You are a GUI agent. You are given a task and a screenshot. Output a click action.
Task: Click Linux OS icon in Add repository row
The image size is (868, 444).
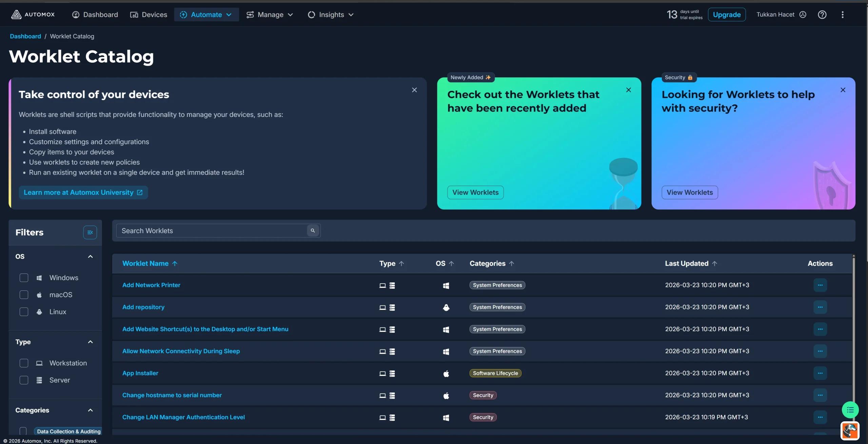point(446,307)
